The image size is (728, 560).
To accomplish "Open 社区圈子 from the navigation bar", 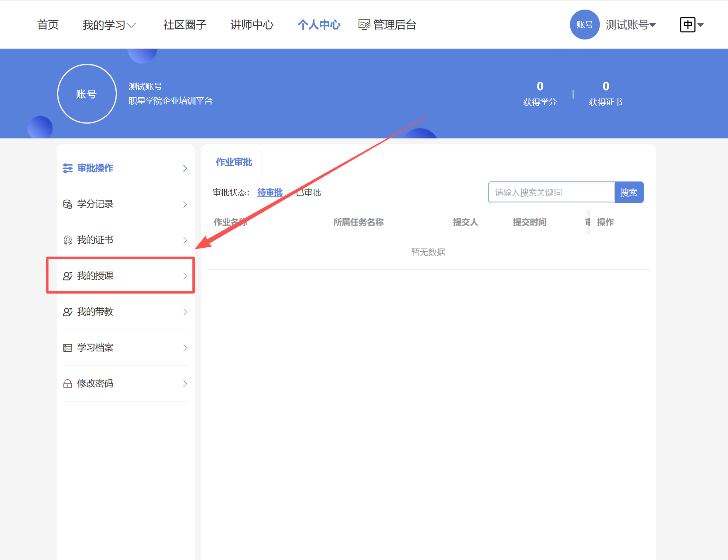I will pos(184,24).
